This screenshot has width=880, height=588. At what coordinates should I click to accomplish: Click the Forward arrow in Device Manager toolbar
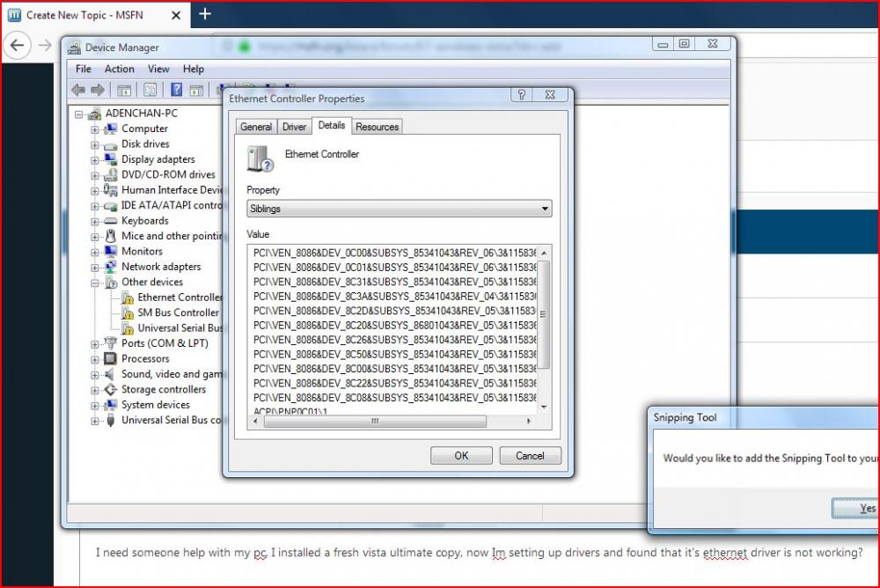pyautogui.click(x=98, y=90)
